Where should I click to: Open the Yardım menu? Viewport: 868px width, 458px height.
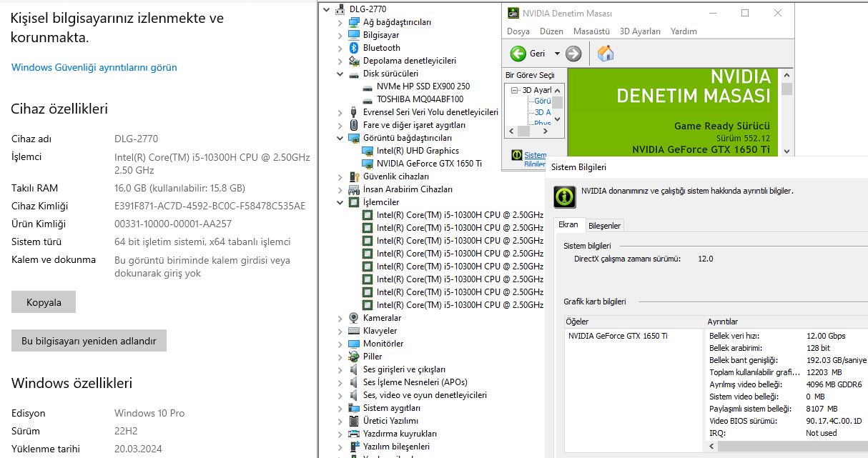[684, 31]
